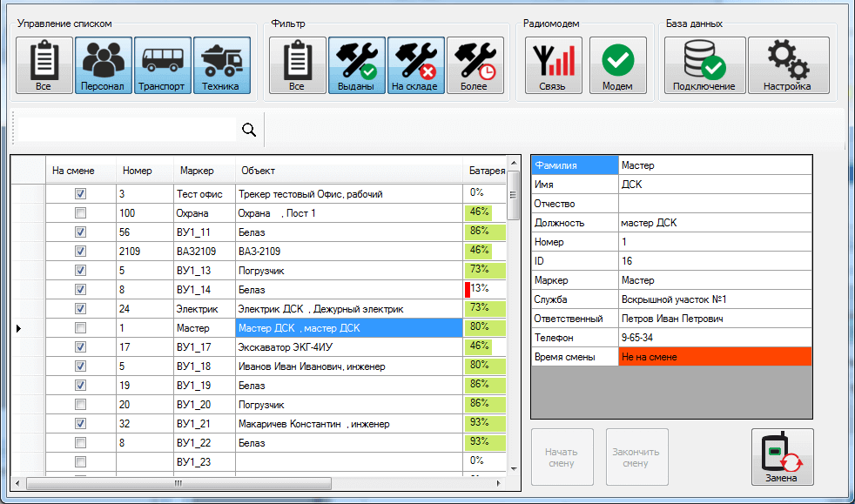Image resolution: width=855 pixels, height=504 pixels.
Task: Filter trackers by На складе
Action: [x=415, y=65]
